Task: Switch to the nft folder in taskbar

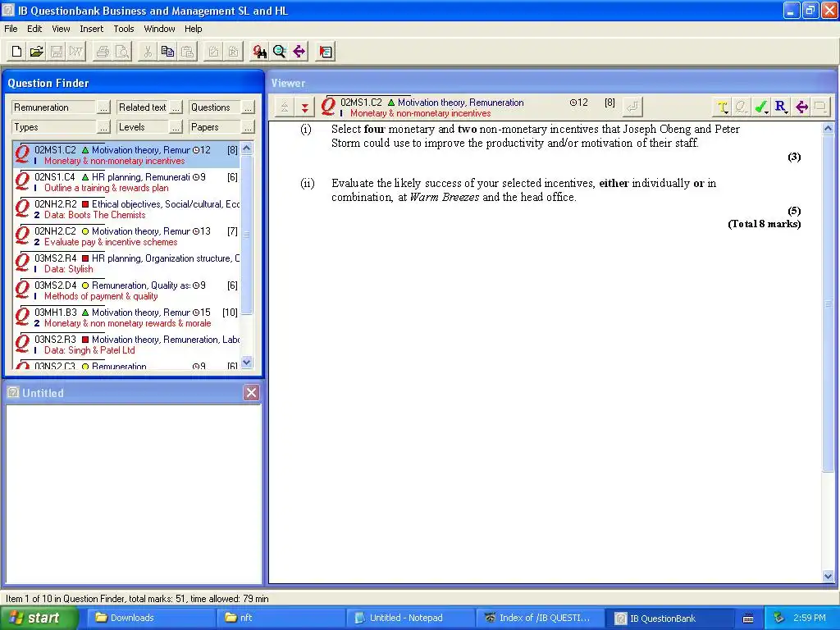Action: (281, 618)
